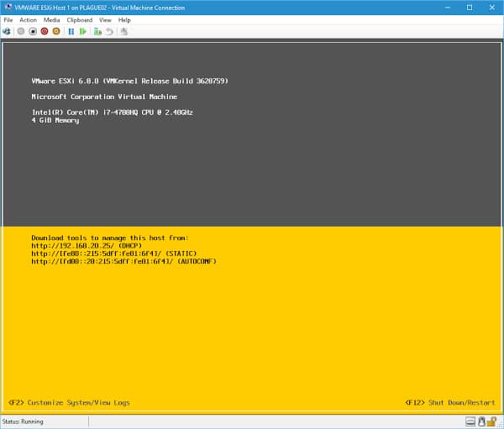Screen dimensions: 504x429
Task: Click the Microsoft Corporation Virtual Machine text
Action: pos(104,97)
